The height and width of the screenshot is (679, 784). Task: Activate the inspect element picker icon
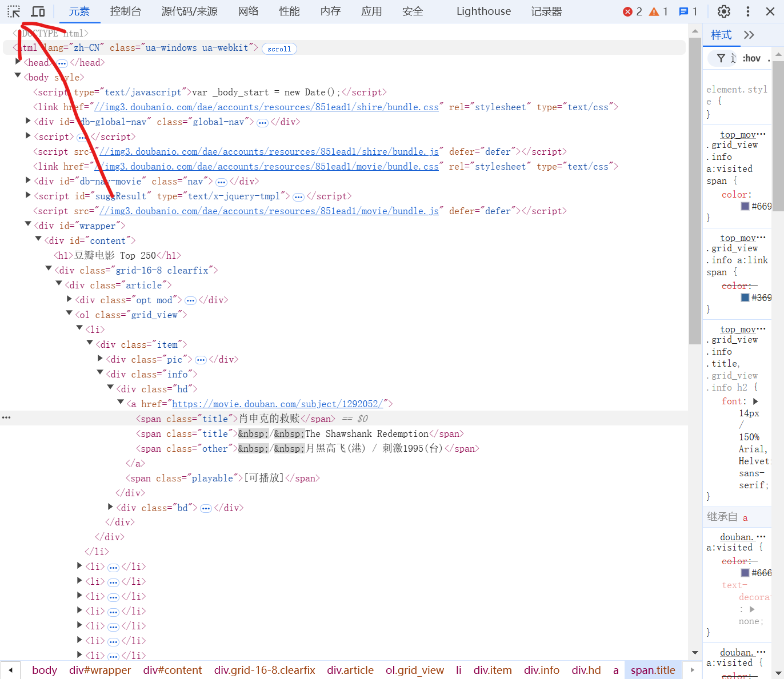14,11
